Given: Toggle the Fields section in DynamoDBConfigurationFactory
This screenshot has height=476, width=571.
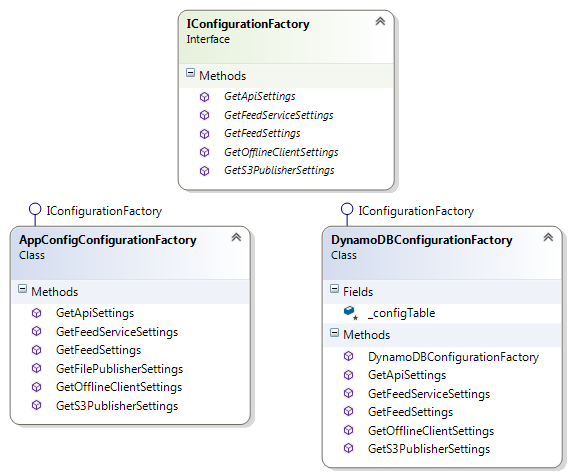Looking at the screenshot, I should (x=334, y=289).
